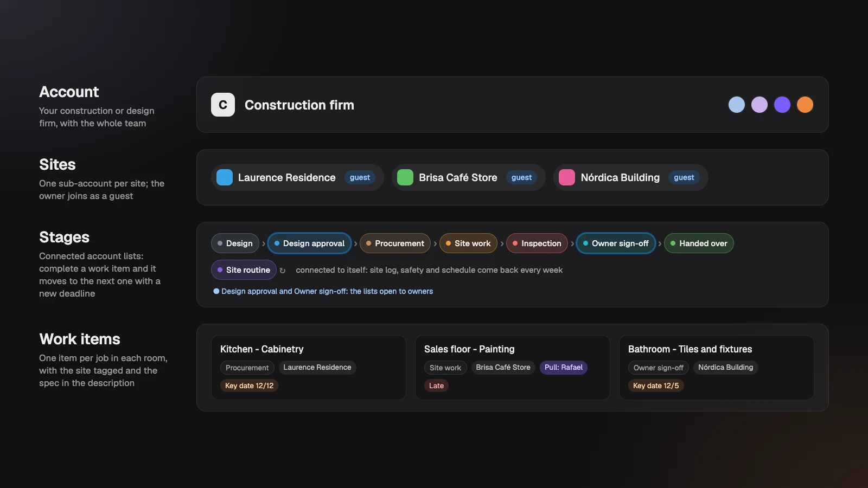Open the Kitchen - Cabinetry work item

(309, 368)
